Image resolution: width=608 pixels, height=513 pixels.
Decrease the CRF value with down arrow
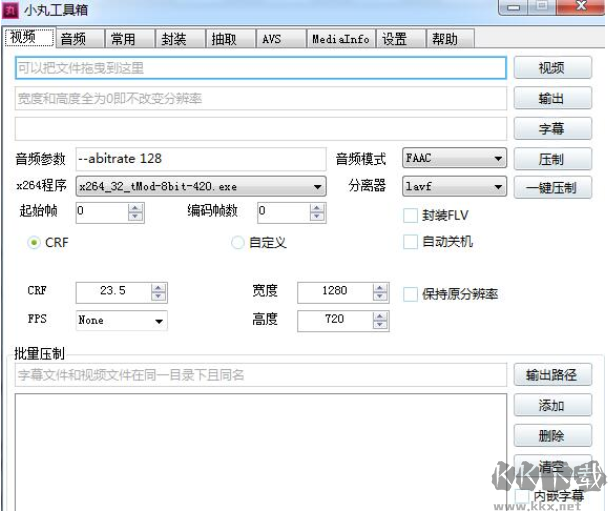158,297
